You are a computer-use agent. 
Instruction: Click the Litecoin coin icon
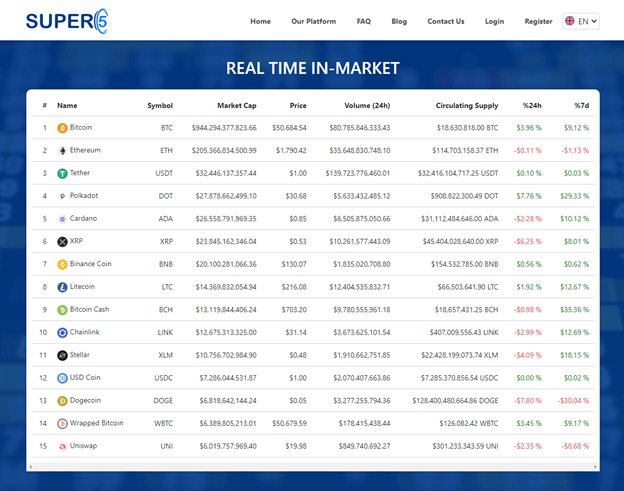click(62, 287)
